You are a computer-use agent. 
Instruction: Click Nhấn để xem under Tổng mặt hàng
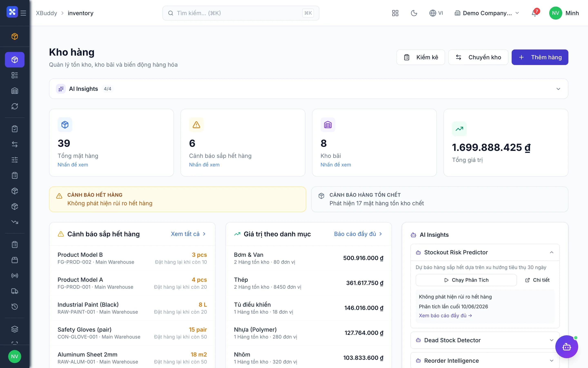[73, 165]
